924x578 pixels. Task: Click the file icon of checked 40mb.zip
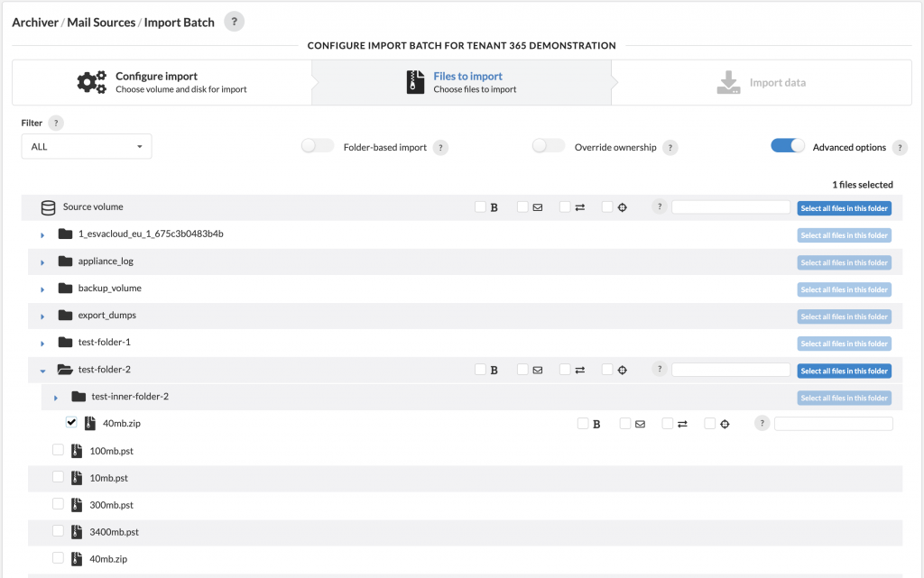click(x=90, y=423)
